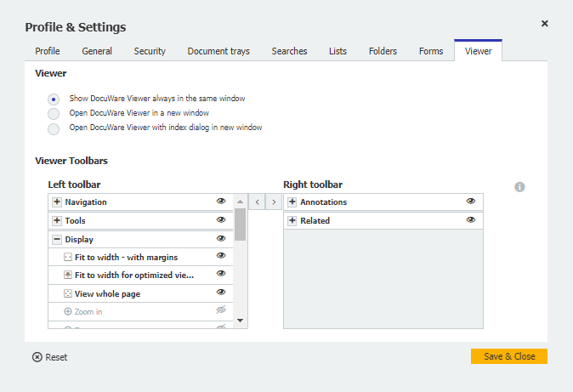Select Open DocuWare Viewer in new window
The image size is (573, 392).
click(x=54, y=113)
